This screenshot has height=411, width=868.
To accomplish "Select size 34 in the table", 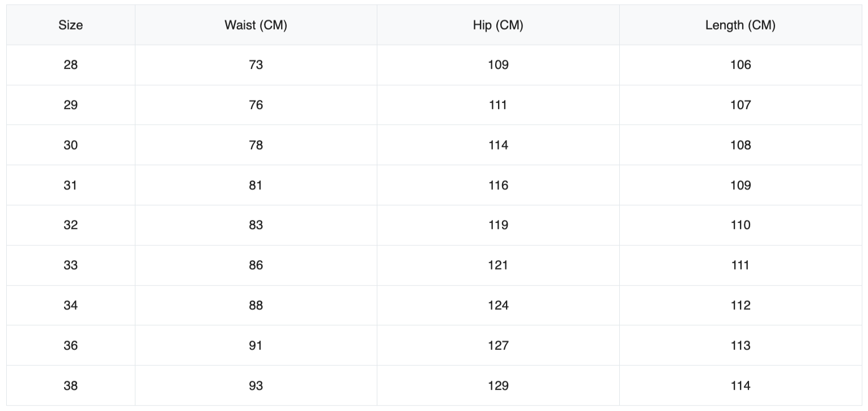I will pyautogui.click(x=70, y=306).
